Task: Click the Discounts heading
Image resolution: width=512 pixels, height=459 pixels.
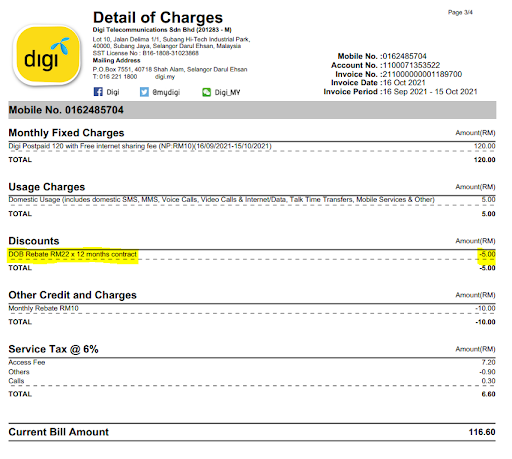Action: (x=34, y=241)
